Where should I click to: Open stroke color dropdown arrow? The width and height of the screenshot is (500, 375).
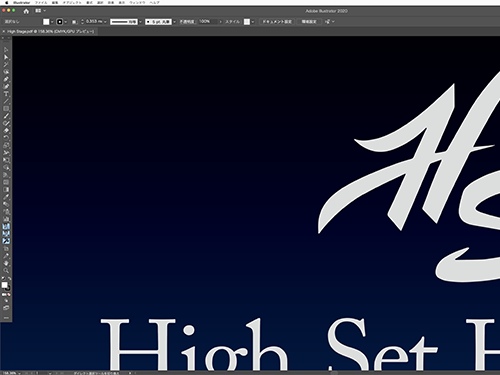pos(66,22)
